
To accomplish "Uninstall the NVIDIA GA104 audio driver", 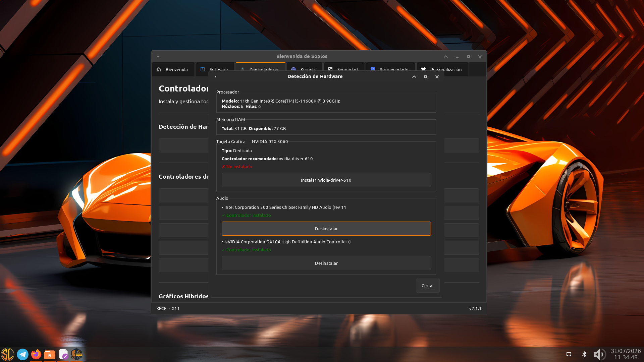I will click(326, 263).
